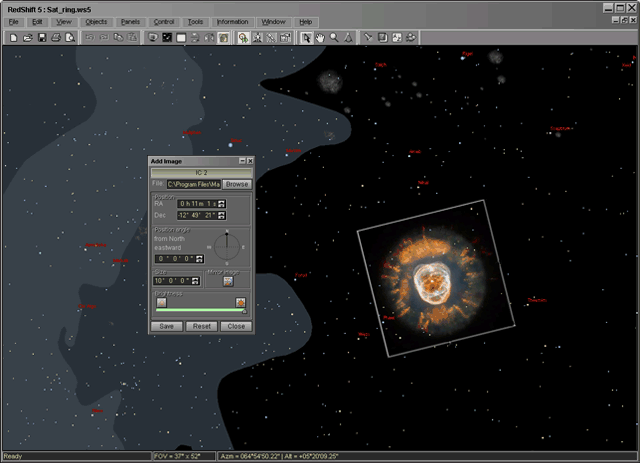Click the Size value spinner arrows

pos(197,282)
